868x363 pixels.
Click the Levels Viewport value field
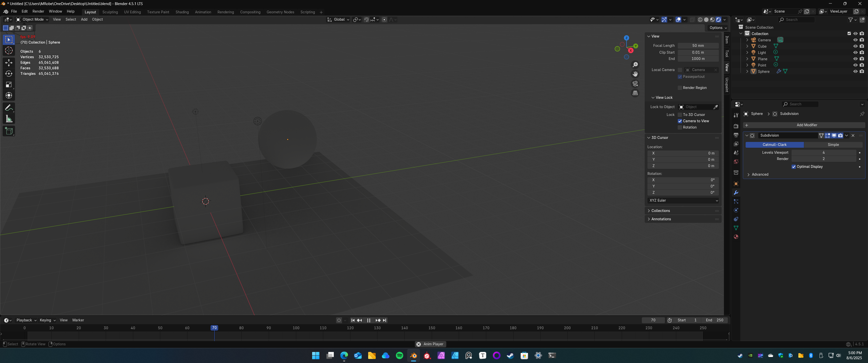pos(824,153)
